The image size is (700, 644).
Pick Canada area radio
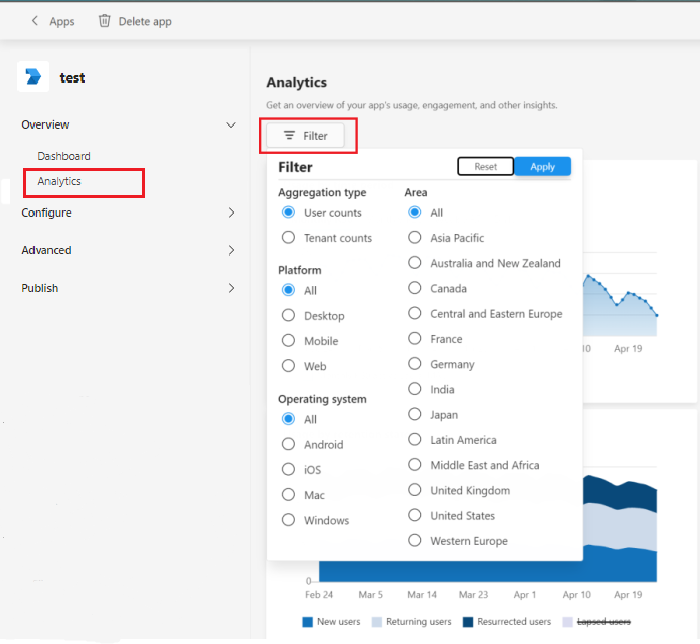point(415,288)
